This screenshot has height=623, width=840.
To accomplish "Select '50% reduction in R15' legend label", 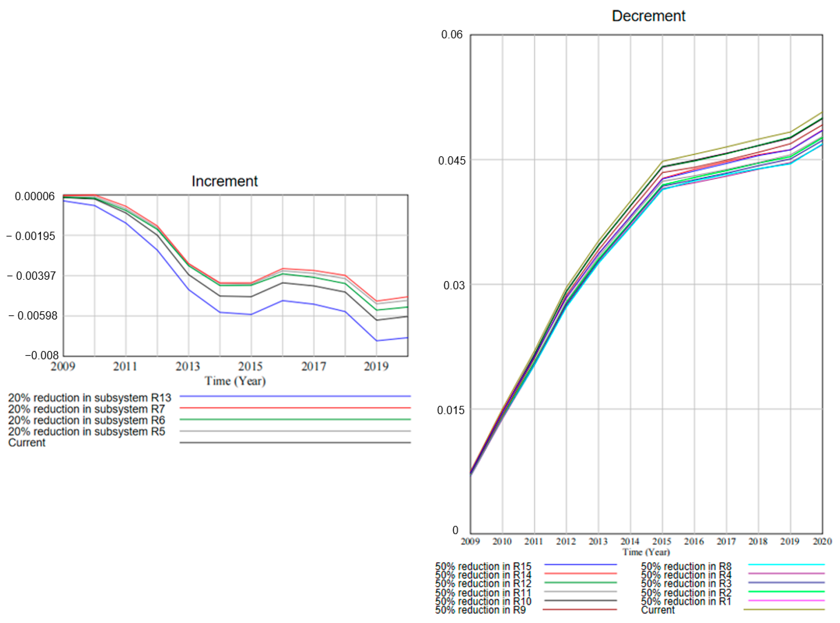I will (483, 566).
